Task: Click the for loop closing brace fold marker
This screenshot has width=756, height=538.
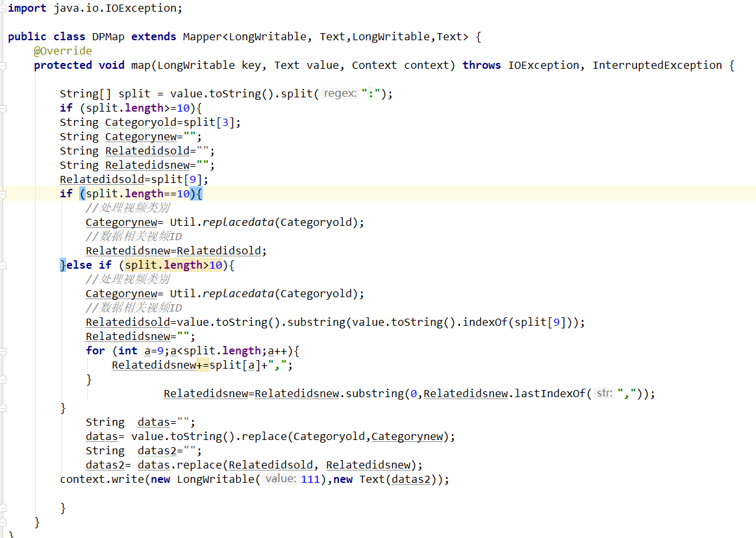Action: click(3, 380)
